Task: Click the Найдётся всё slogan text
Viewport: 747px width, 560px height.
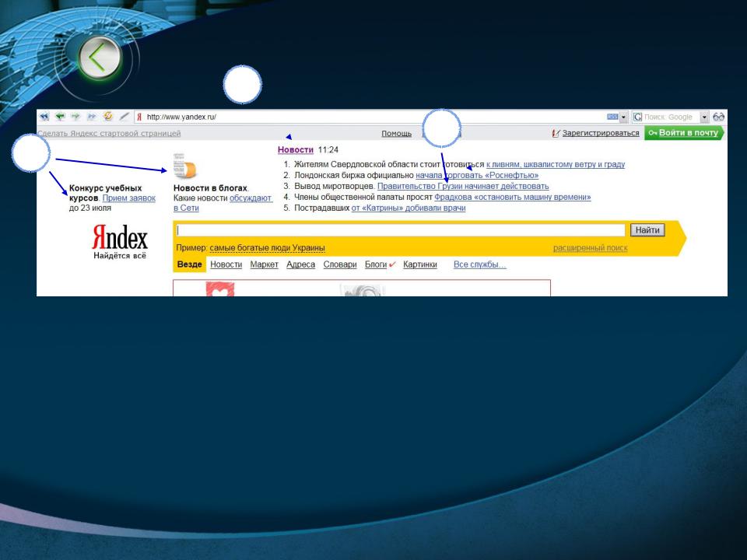Action: click(x=120, y=256)
